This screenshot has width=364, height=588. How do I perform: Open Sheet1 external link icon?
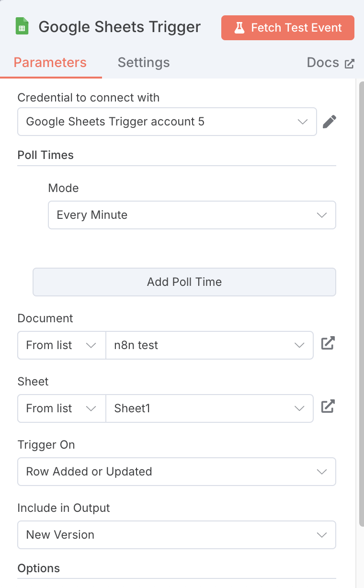[328, 407]
